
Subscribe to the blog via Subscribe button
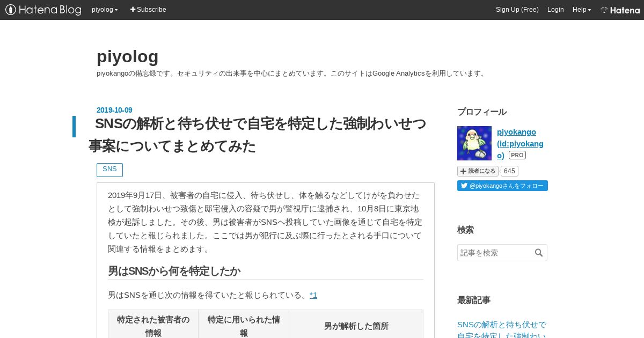[148, 10]
